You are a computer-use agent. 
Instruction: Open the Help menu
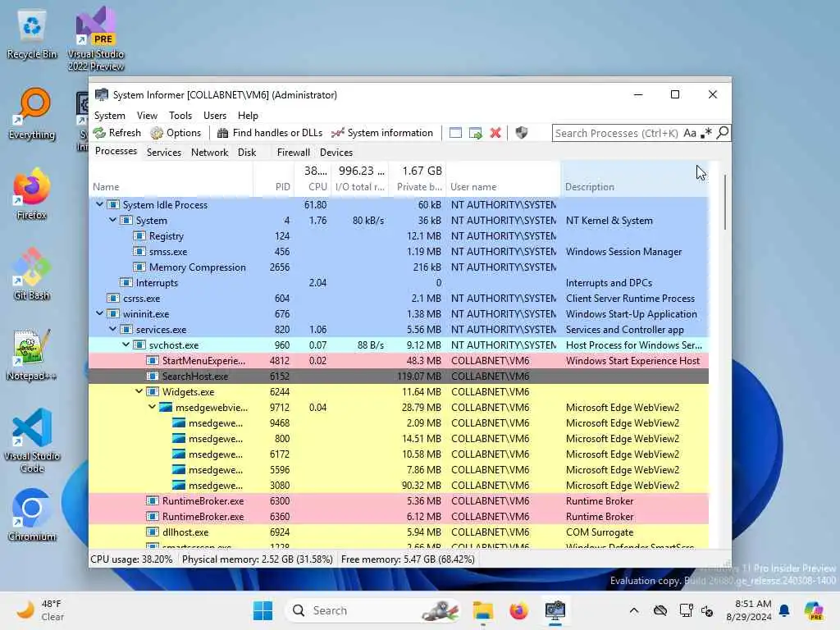pyautogui.click(x=248, y=116)
